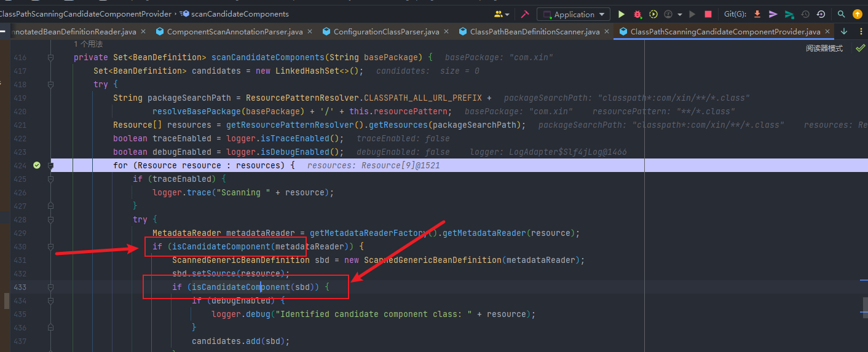Close the ConfigurationClassParser.java tab

pos(446,31)
